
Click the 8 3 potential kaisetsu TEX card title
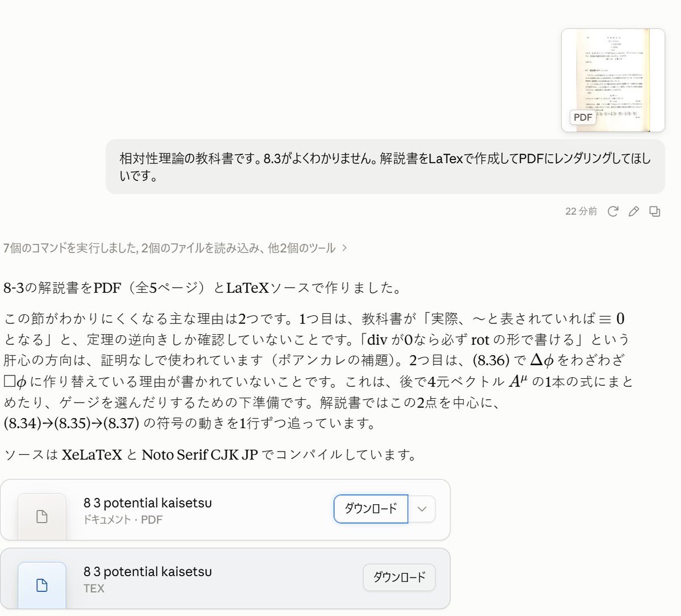click(x=148, y=571)
